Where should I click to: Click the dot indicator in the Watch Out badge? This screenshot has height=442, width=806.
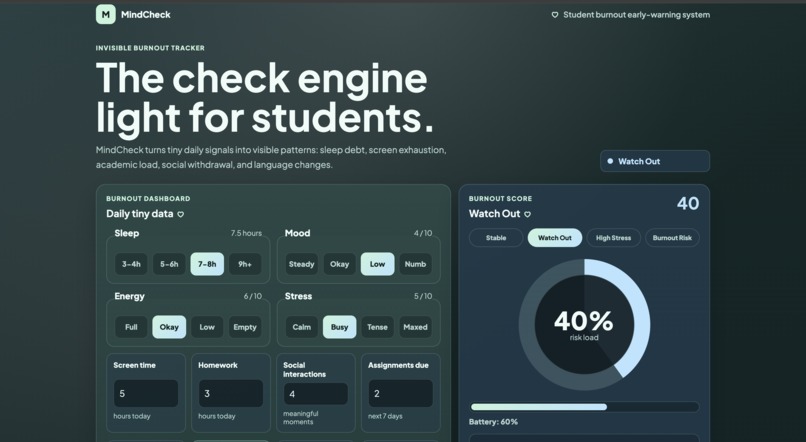610,161
